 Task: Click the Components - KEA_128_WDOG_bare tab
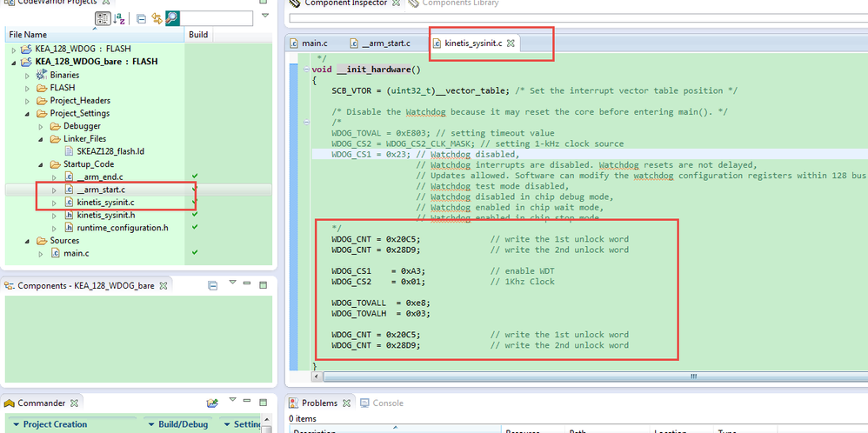[86, 286]
